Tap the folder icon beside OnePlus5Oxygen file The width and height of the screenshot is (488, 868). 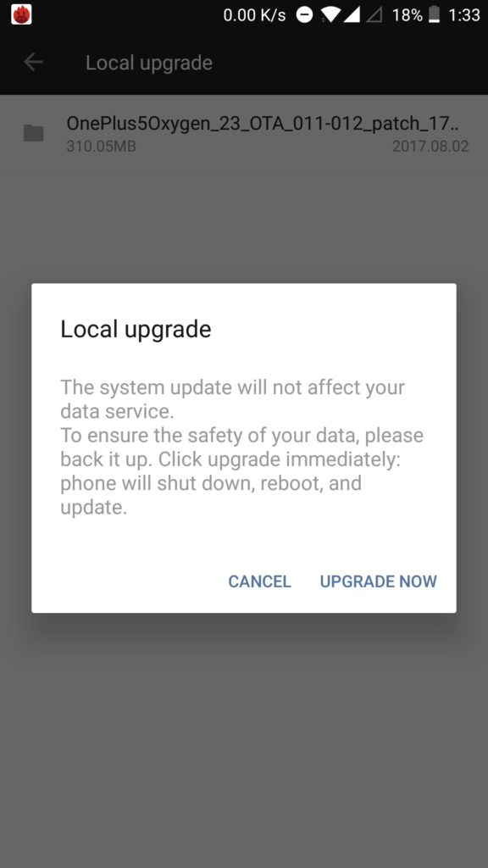coord(33,133)
